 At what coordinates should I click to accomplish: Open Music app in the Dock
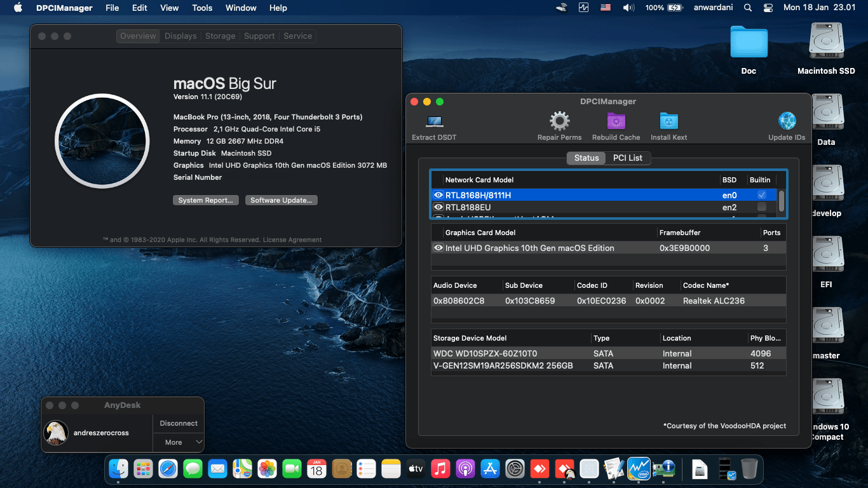[440, 469]
